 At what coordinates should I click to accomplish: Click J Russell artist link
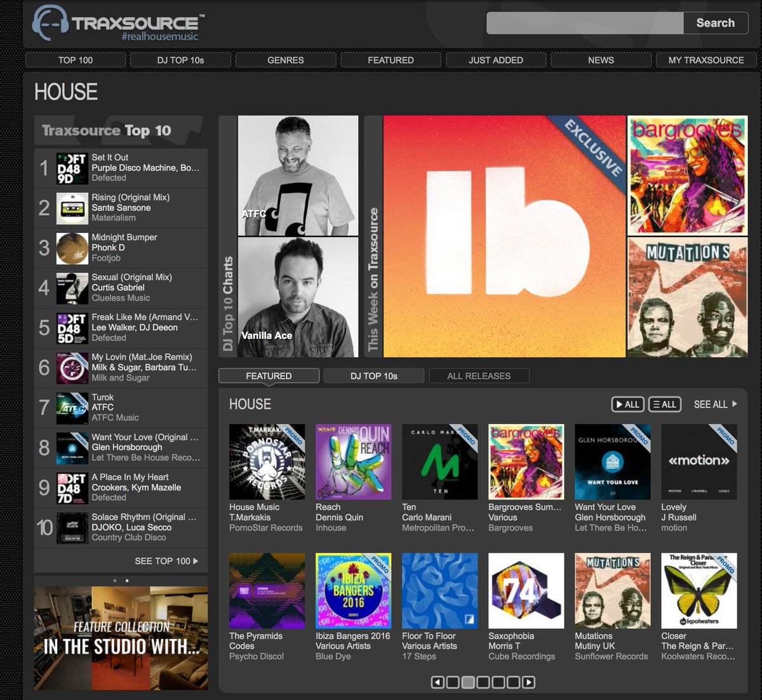pos(679,517)
